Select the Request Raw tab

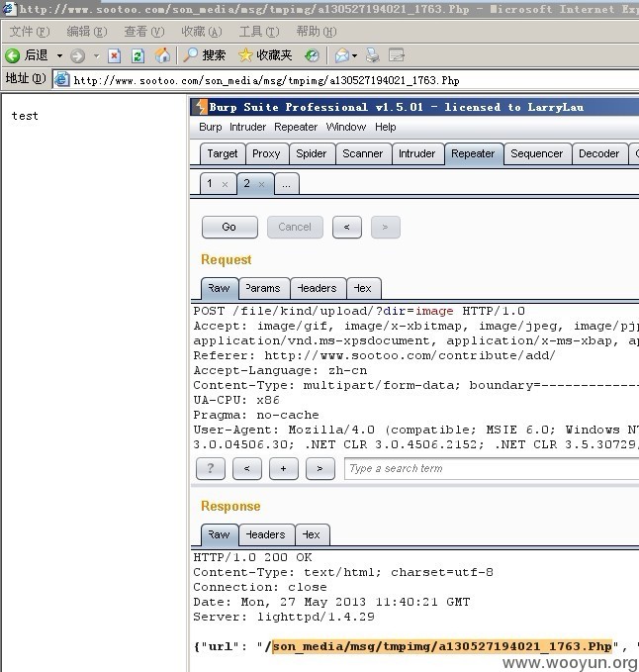[220, 288]
